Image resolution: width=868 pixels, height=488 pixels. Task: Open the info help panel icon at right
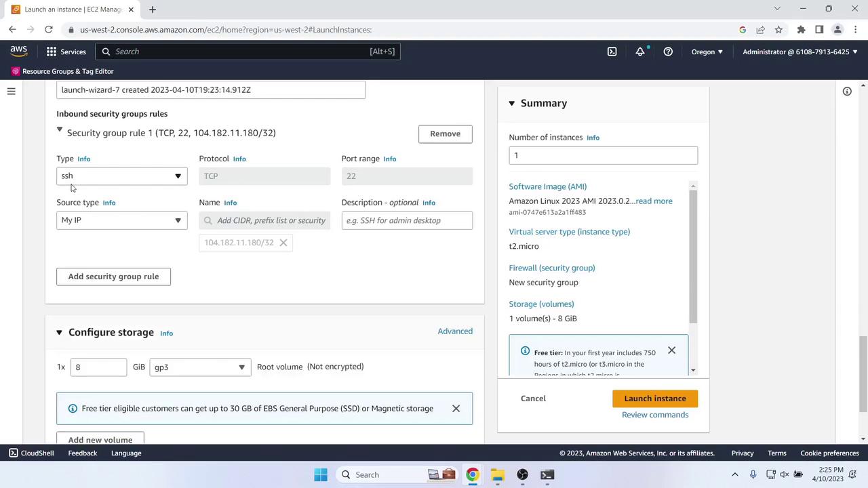[x=847, y=91]
